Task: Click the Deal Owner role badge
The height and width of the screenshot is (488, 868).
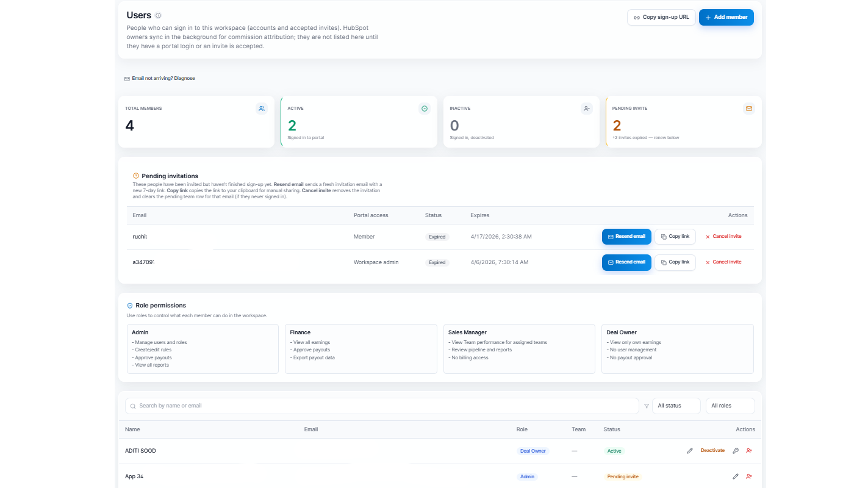Action: click(x=533, y=451)
